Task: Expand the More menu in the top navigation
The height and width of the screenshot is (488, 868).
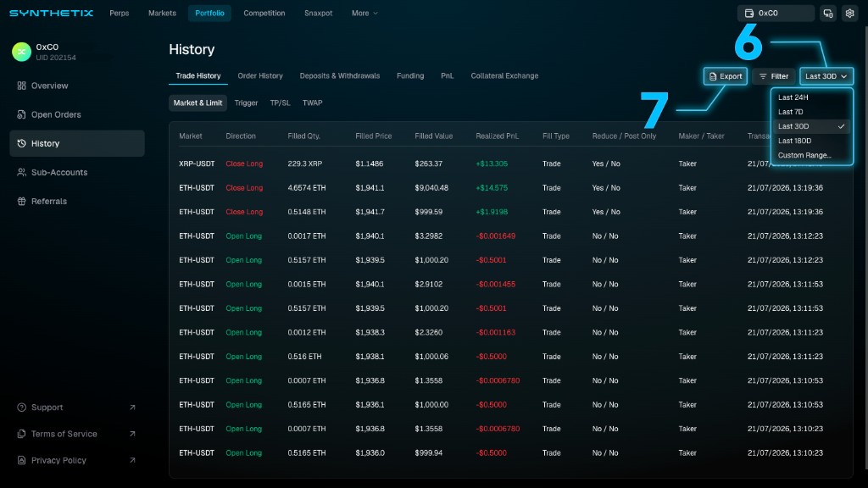Action: (x=364, y=14)
